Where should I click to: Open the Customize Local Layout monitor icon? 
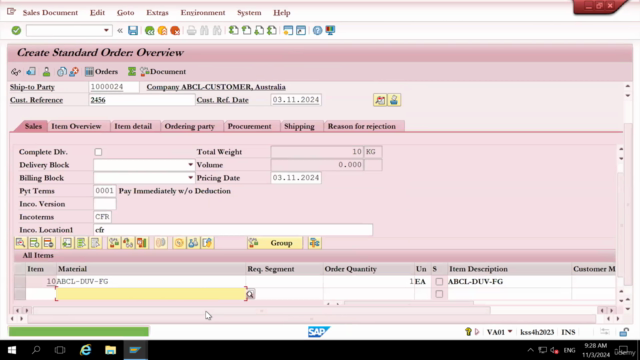coord(330,31)
